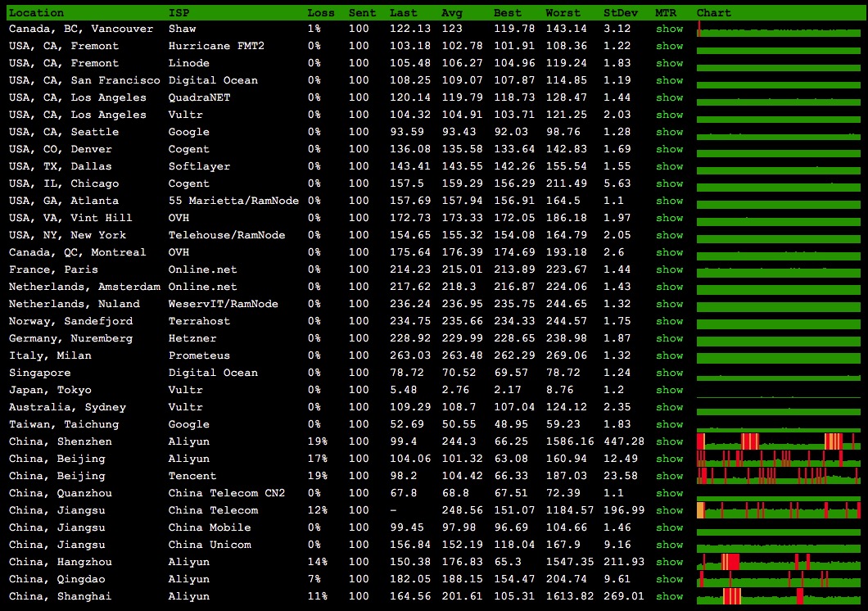Show MTR for Nuland WeservIT/RamNode

click(669, 304)
